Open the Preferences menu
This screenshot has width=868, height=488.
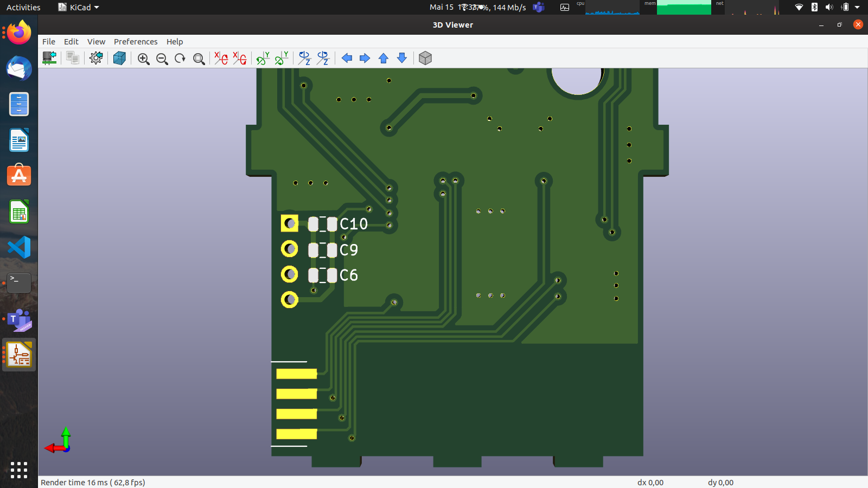point(136,42)
